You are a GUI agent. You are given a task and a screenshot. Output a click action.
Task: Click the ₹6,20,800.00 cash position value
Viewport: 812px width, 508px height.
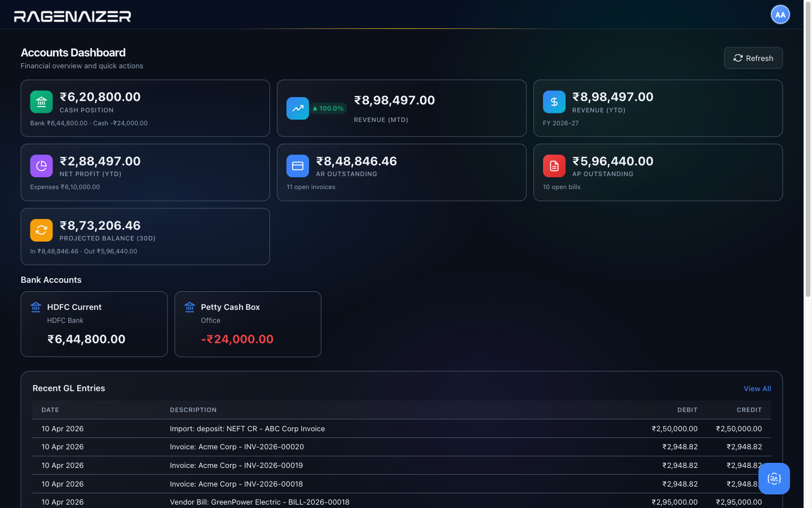click(x=100, y=97)
